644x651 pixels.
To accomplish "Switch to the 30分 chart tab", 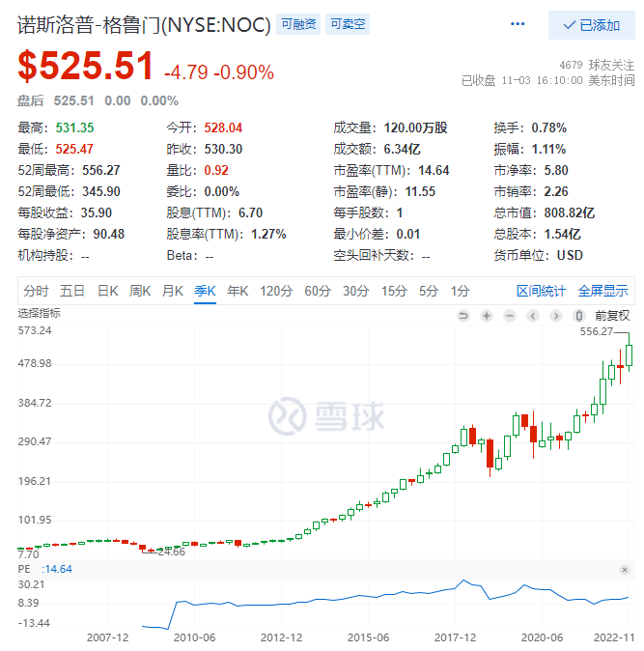I will coord(355,291).
